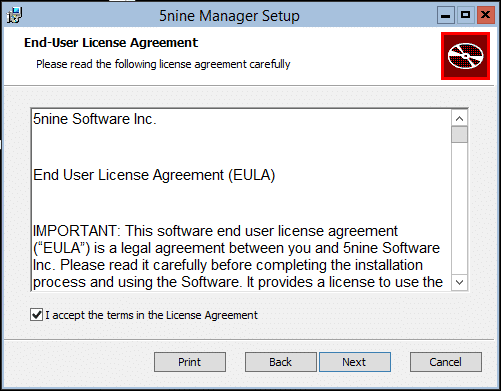The height and width of the screenshot is (391, 501).
Task: Click the installer package icon in title bar
Action: click(x=14, y=15)
